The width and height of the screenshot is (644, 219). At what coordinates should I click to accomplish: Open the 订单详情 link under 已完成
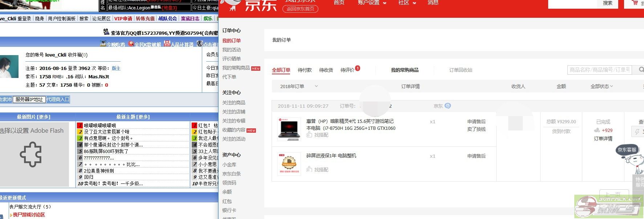pyautogui.click(x=603, y=139)
